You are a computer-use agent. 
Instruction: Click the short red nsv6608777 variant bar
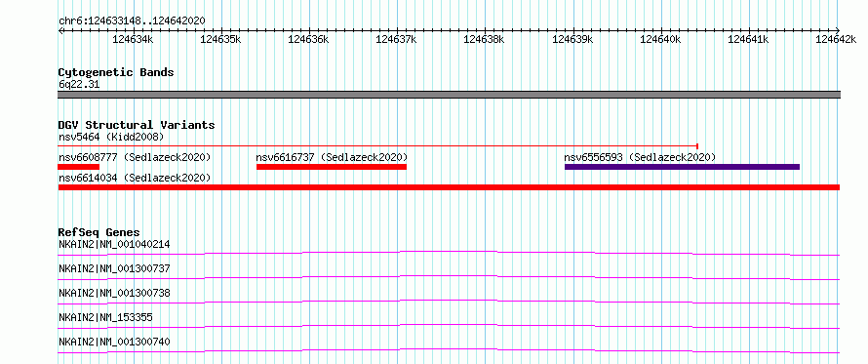[79, 167]
